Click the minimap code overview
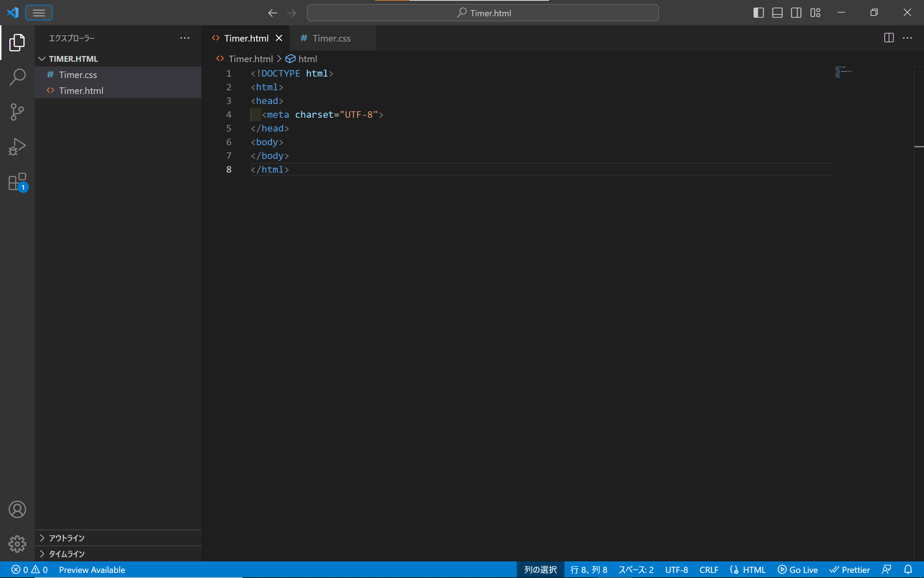 click(x=843, y=72)
